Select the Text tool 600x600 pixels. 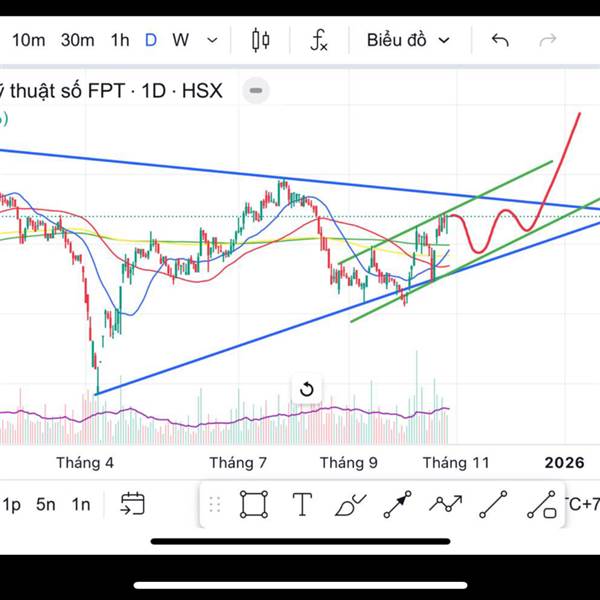tap(302, 504)
